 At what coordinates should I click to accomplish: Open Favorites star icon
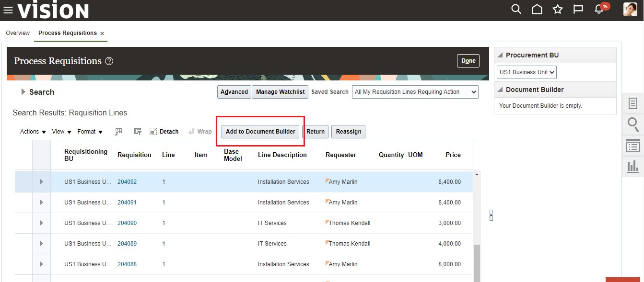pos(557,10)
